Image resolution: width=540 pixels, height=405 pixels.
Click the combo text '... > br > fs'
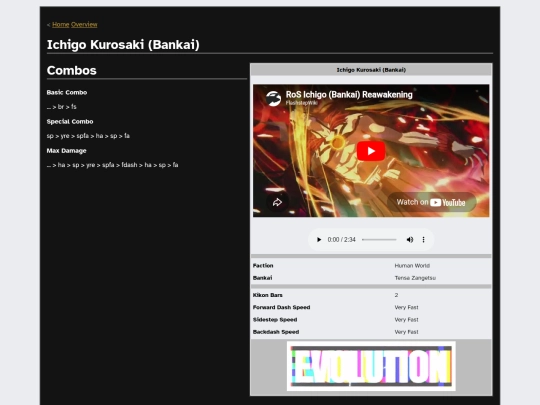(62, 107)
